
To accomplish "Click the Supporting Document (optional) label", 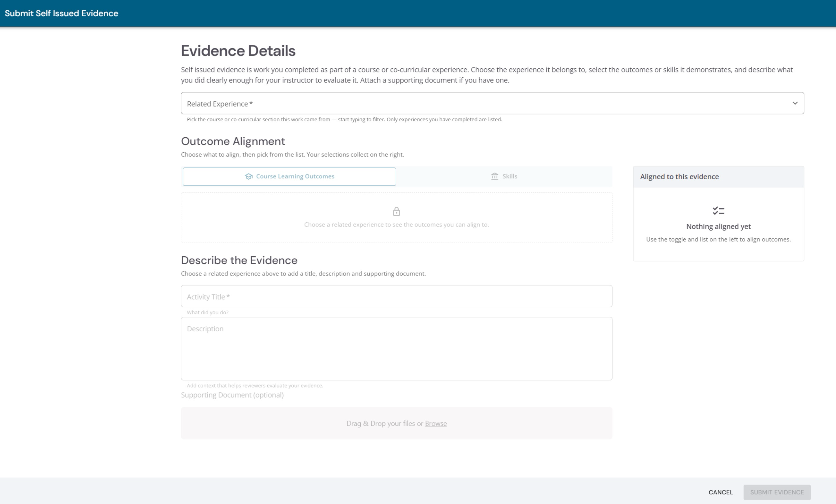I will pyautogui.click(x=232, y=395).
